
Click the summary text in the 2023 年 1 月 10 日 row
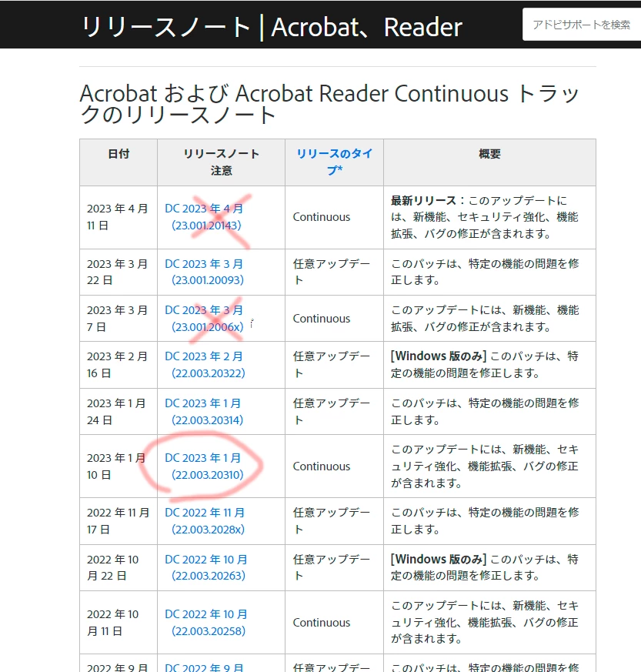pyautogui.click(x=485, y=466)
